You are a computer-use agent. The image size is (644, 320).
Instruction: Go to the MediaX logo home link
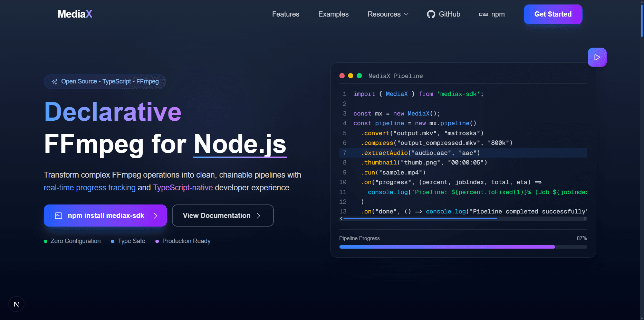[x=75, y=14]
